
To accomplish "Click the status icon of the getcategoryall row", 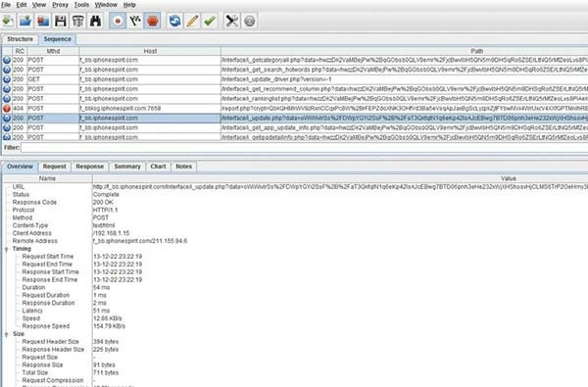I will (x=7, y=60).
